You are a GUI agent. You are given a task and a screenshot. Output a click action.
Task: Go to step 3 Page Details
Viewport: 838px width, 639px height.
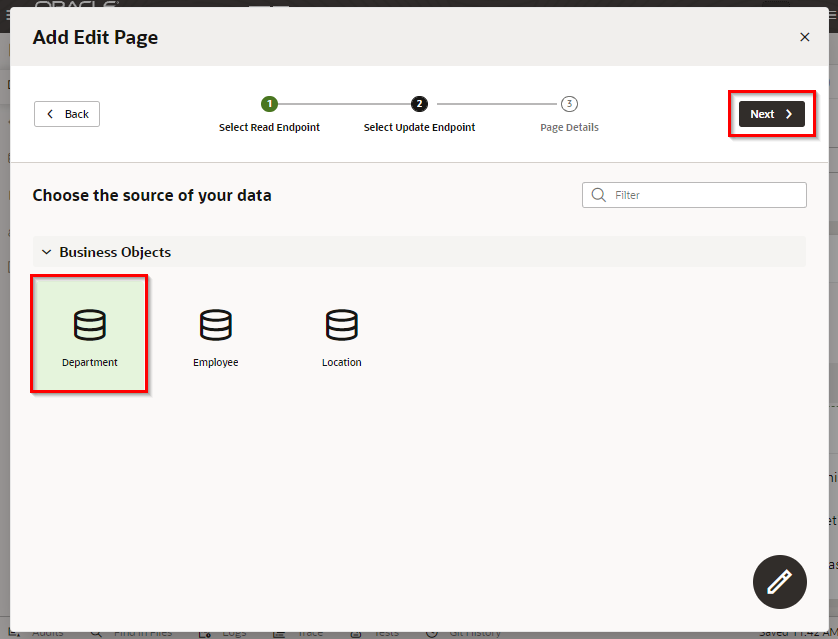569,104
